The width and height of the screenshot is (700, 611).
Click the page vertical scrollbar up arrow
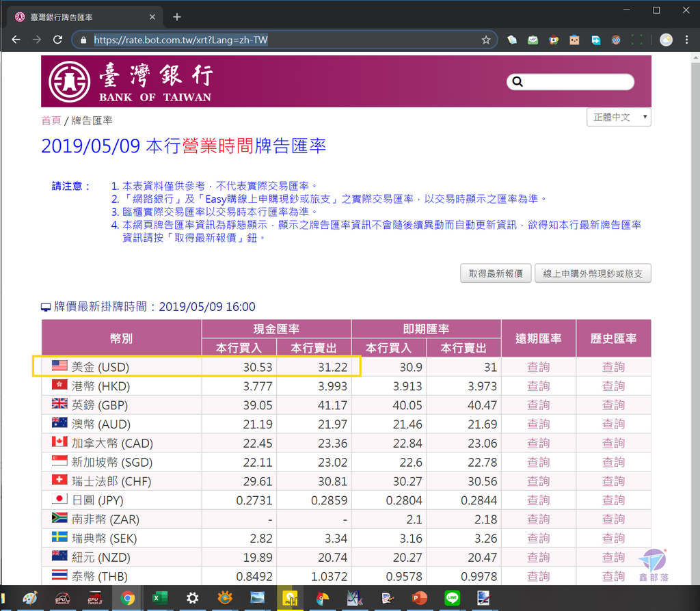[x=695, y=57]
